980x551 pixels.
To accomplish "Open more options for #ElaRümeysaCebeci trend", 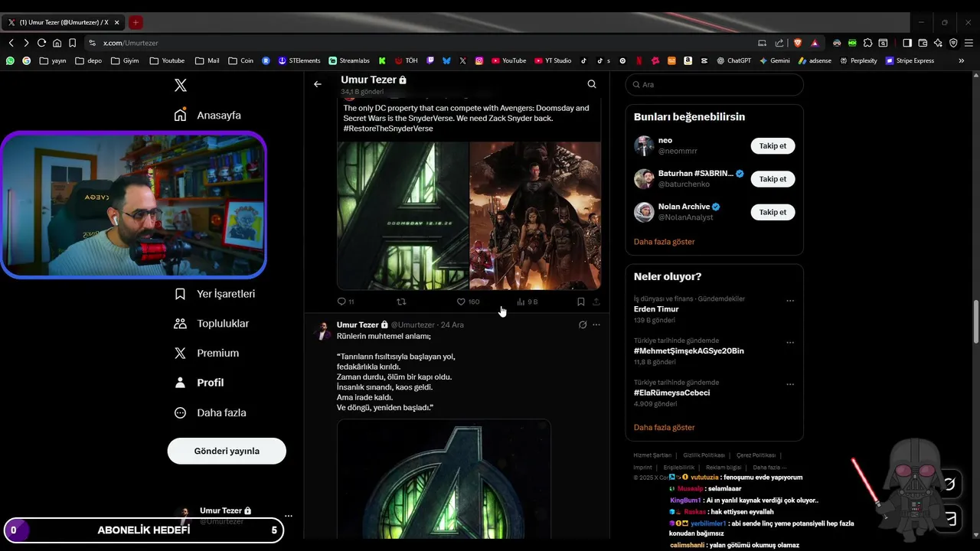I will [790, 384].
